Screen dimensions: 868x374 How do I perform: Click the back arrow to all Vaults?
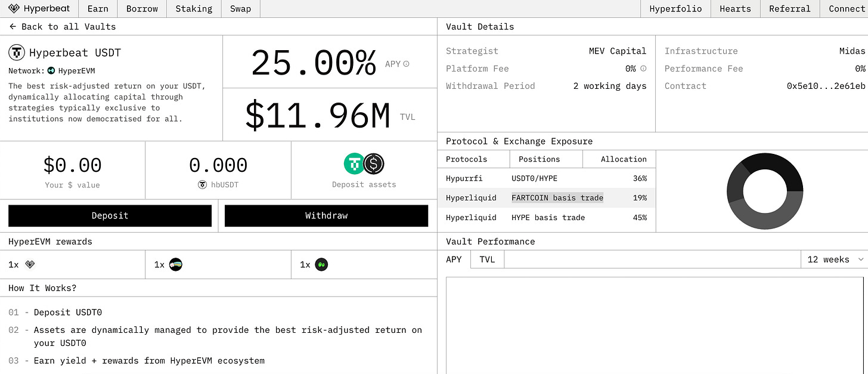13,27
